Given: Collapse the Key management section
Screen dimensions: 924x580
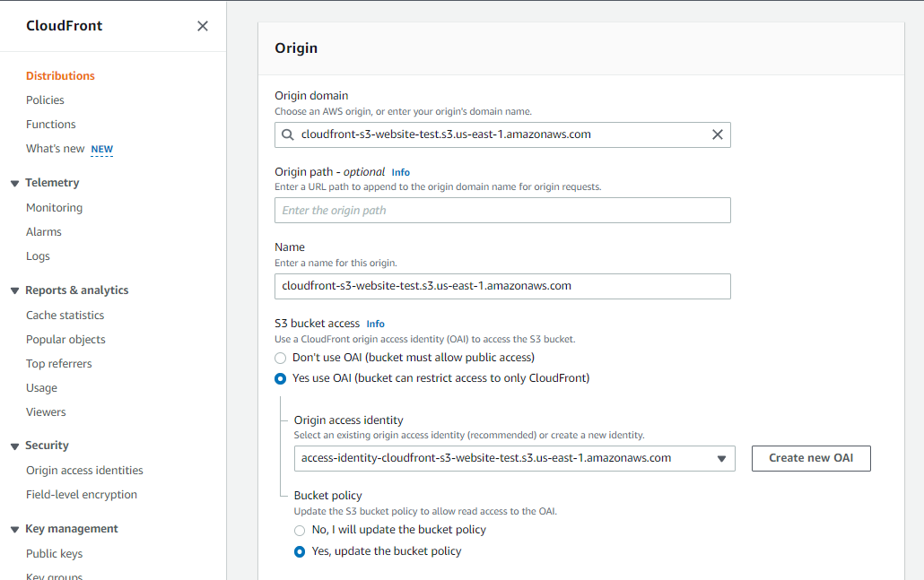Looking at the screenshot, I should pos(14,530).
